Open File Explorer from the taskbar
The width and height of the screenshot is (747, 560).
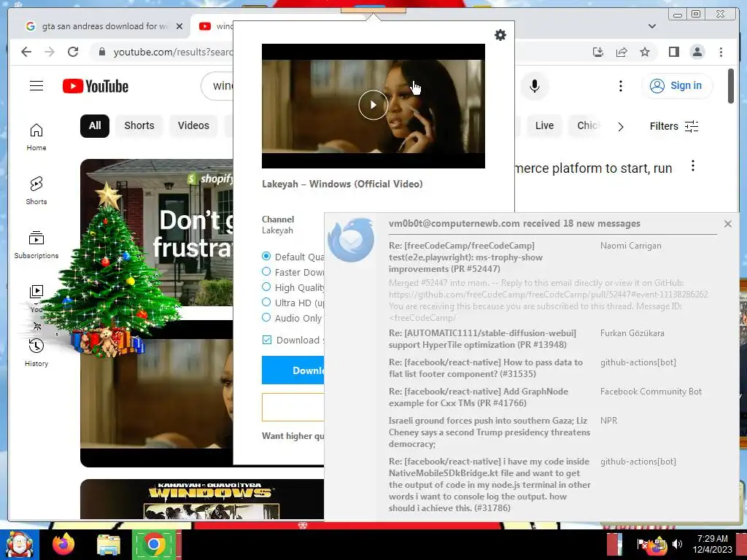[109, 545]
